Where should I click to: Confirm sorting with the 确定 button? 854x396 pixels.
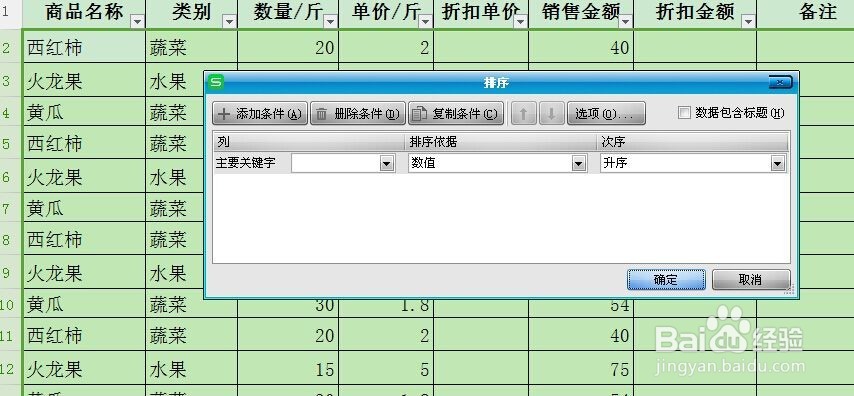(x=666, y=279)
